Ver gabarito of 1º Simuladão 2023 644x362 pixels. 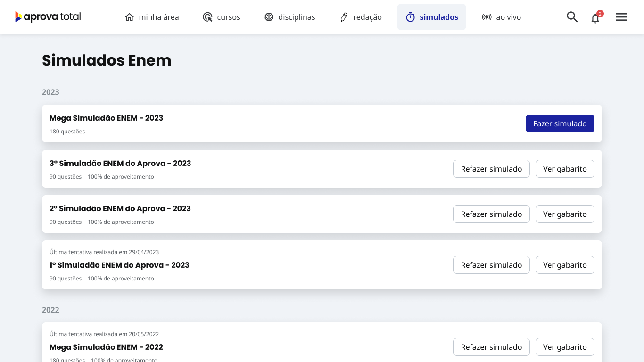pos(565,265)
